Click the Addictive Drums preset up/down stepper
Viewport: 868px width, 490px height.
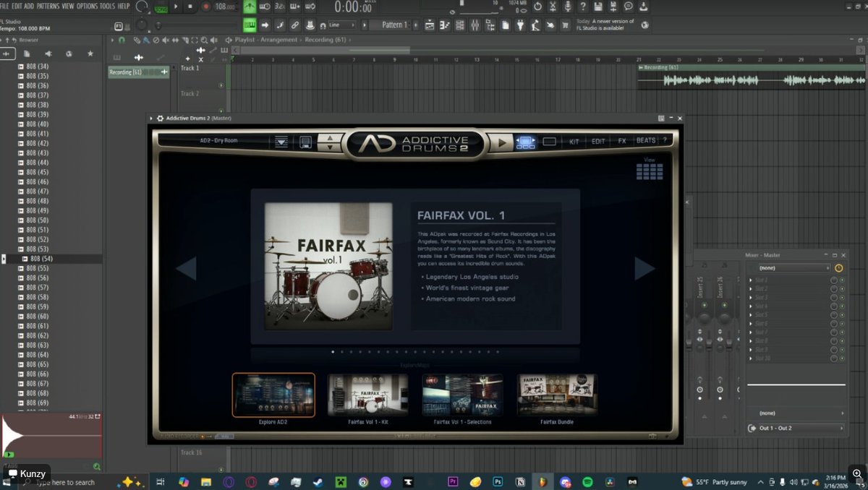pyautogui.click(x=330, y=142)
